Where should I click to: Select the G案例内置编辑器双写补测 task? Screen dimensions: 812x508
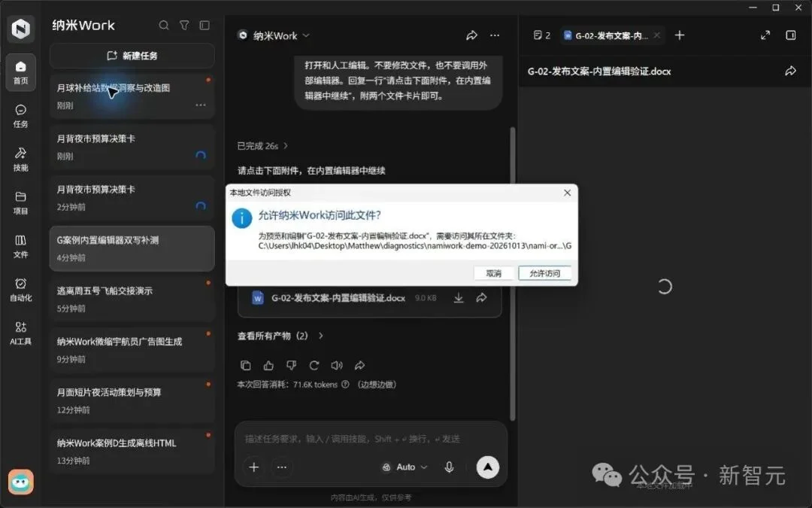132,248
